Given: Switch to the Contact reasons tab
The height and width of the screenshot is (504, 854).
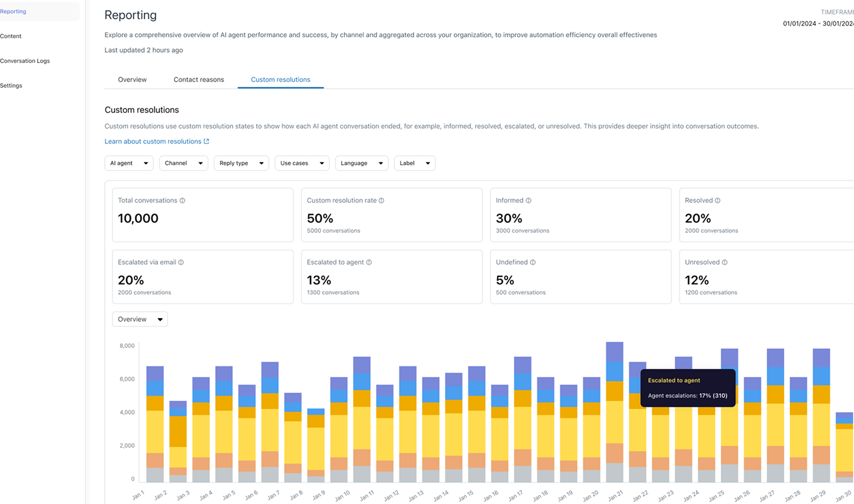Looking at the screenshot, I should (x=199, y=80).
